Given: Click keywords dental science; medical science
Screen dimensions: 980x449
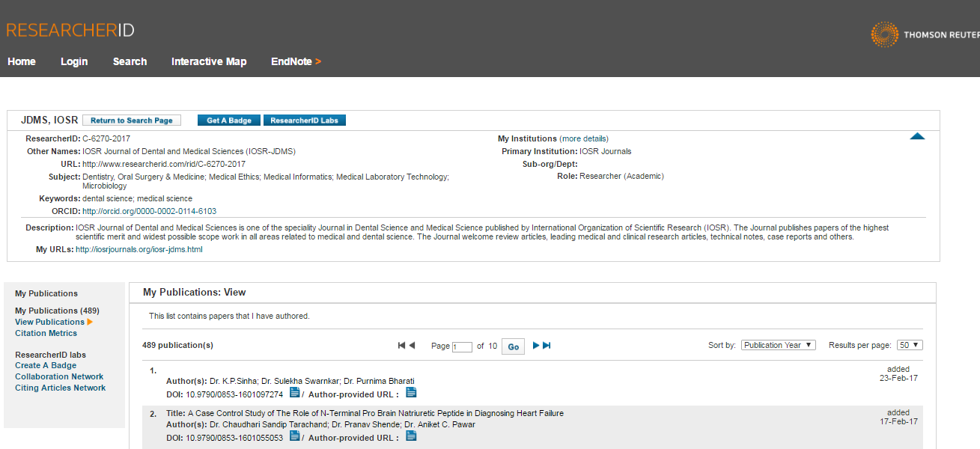Looking at the screenshot, I should [137, 198].
